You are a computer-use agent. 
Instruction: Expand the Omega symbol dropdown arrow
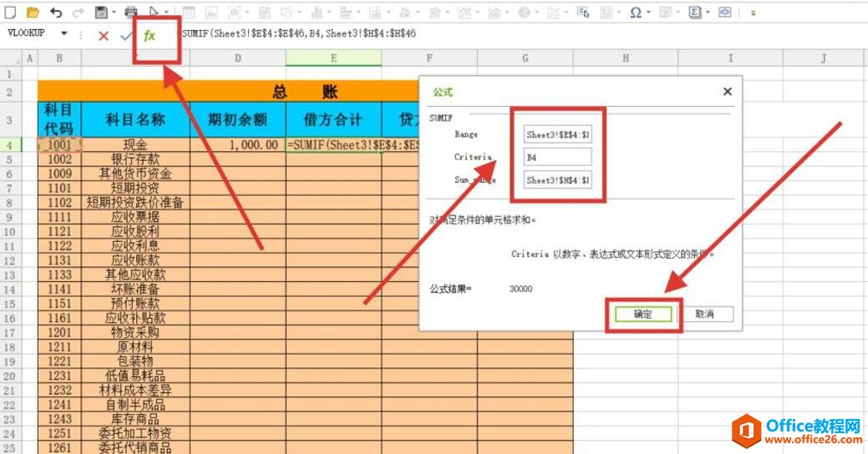(648, 13)
